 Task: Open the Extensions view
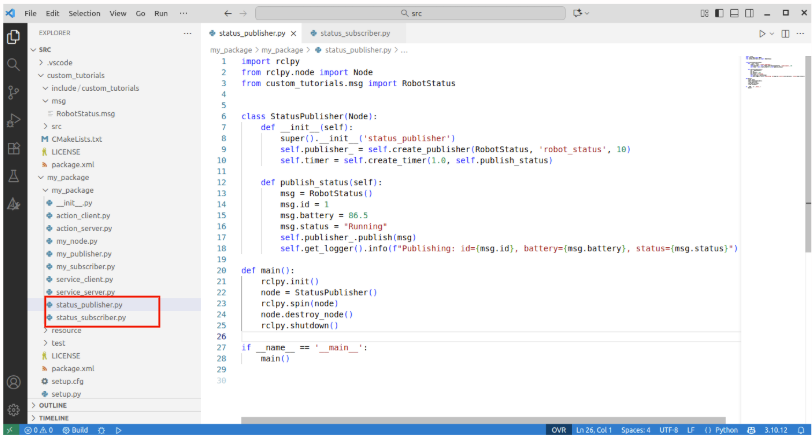click(13, 148)
